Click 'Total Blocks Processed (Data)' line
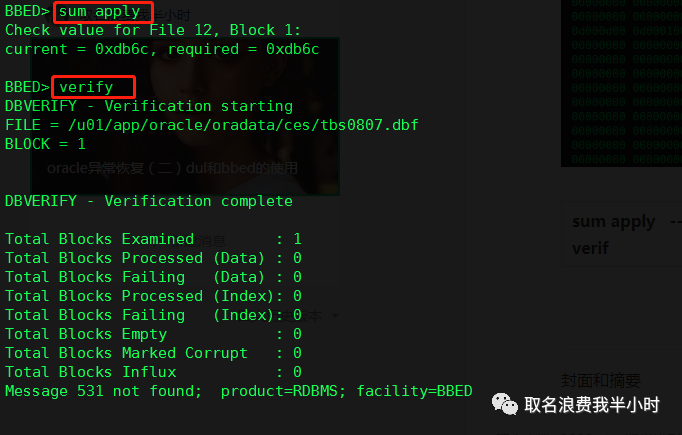This screenshot has height=435, width=682. (x=153, y=258)
